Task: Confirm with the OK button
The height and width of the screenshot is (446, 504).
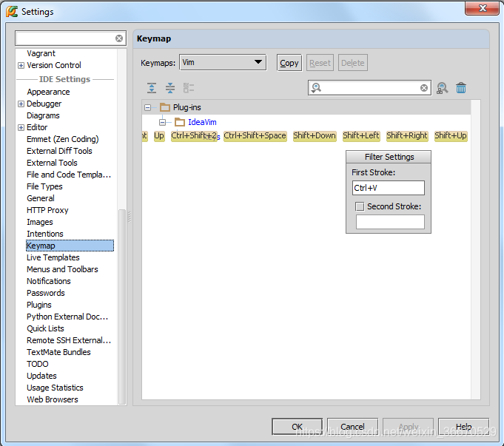Action: (297, 426)
